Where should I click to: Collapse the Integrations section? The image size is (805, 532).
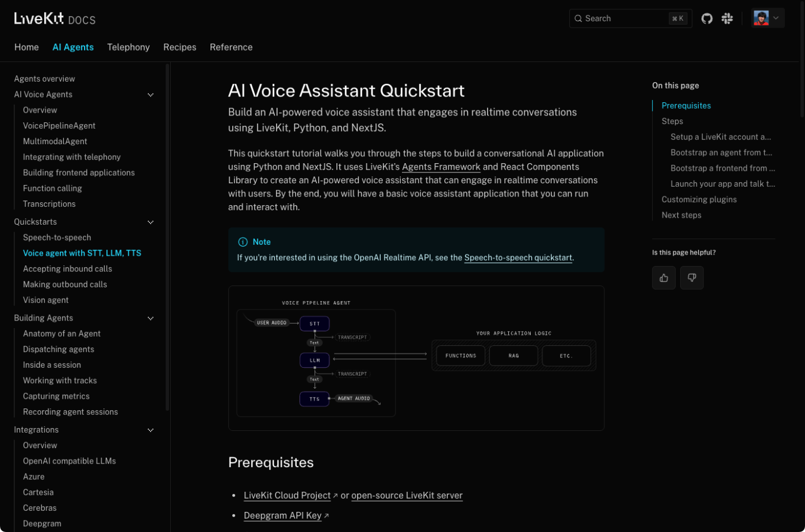[151, 430]
